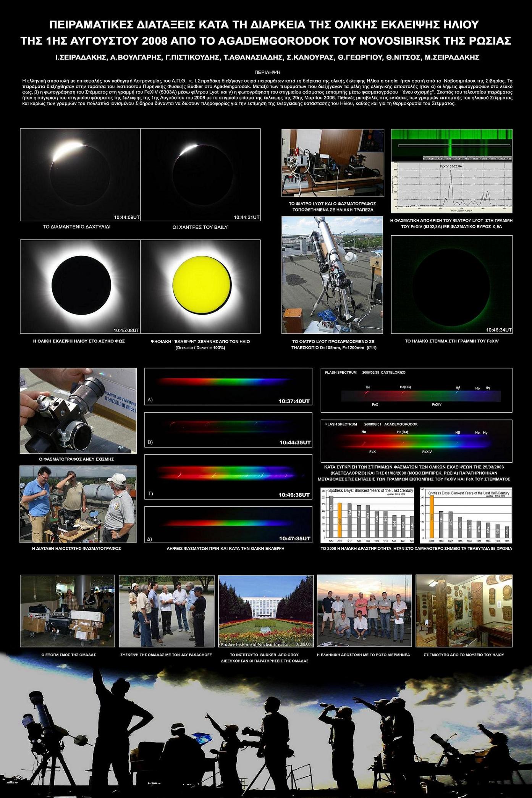
Task: Click caption 'ΛΗΨΕΙΣ ΦΑΣΜΑΤΩΝ ΠΡΙΝ ΚΑΙ ΚΑΤΑ ΤΗΝ ΟΛΙΚΗ ΕΚΛΕΙΨΗ'
Action: pyautogui.click(x=226, y=548)
